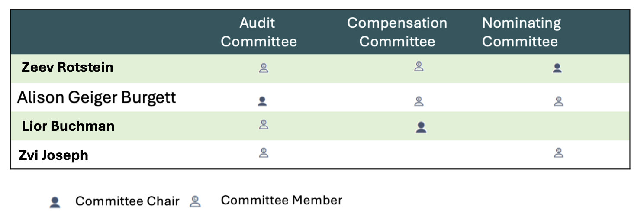Click Zeev Rotstein's Compensation Committee member icon
644x220 pixels.
click(x=419, y=66)
